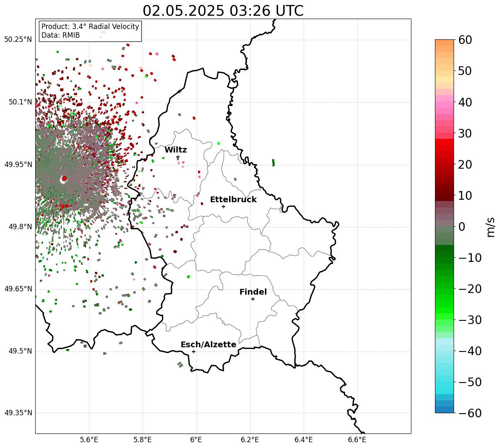The image size is (500, 448).
Task: Click the colorbar −10 tick label
Action: point(470,257)
